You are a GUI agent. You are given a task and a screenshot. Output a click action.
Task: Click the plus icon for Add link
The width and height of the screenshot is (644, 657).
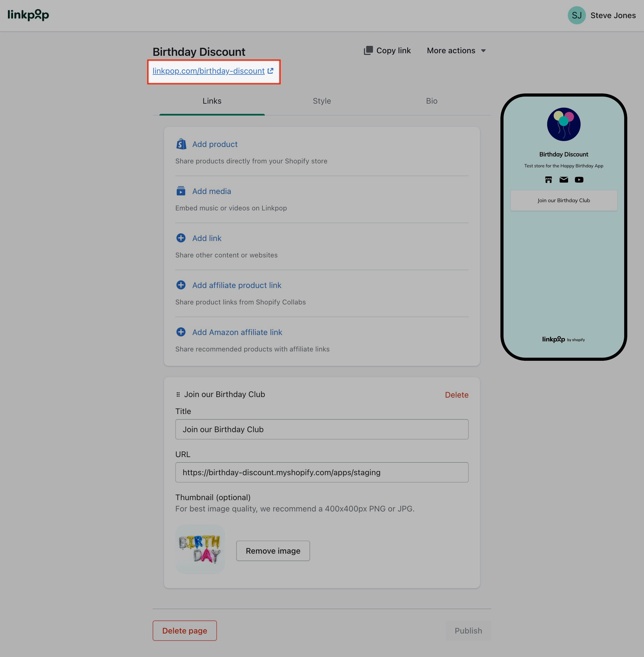pyautogui.click(x=181, y=238)
